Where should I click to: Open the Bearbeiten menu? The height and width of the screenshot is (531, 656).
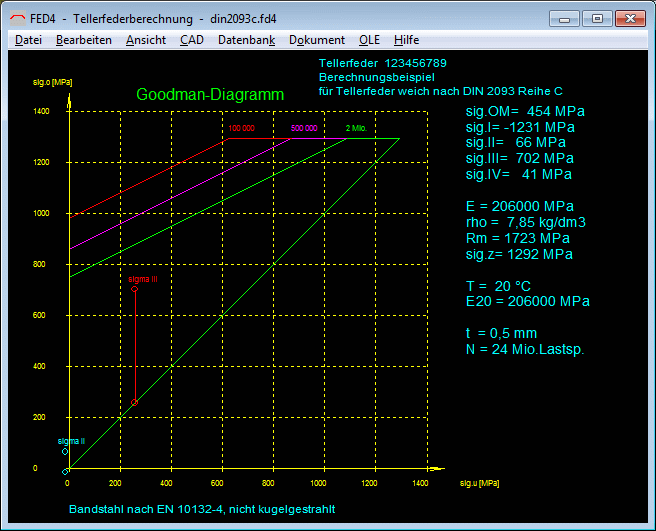click(x=84, y=40)
